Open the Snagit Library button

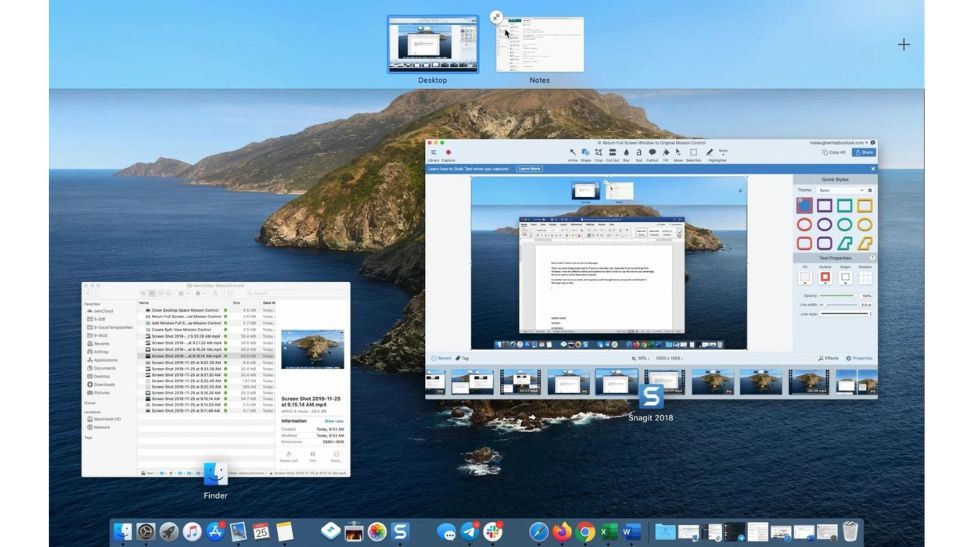tap(433, 155)
